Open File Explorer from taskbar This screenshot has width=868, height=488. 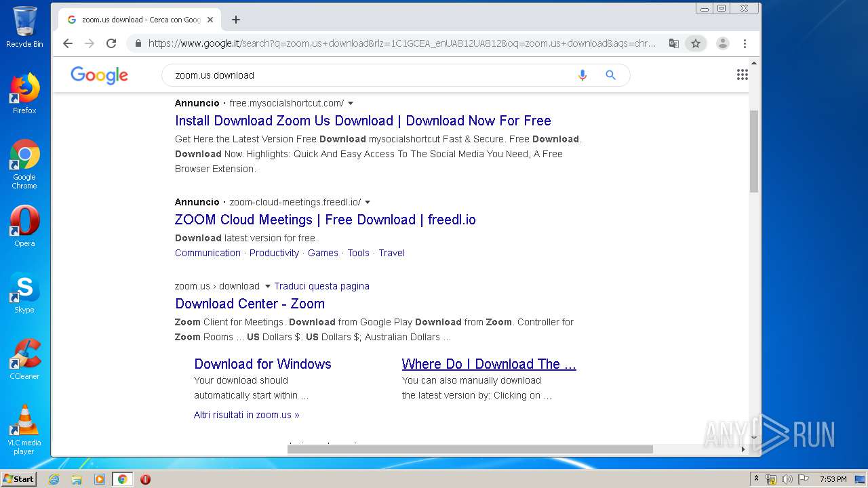(x=77, y=479)
